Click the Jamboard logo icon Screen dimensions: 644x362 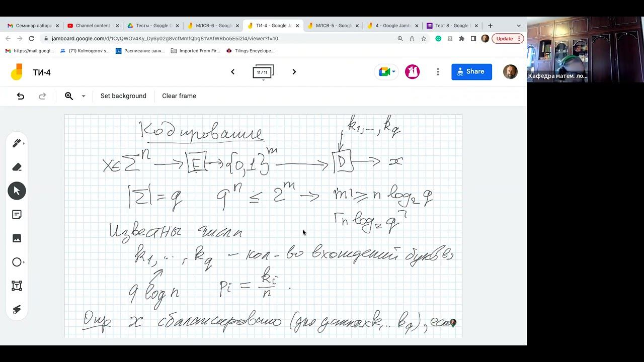[x=17, y=72]
